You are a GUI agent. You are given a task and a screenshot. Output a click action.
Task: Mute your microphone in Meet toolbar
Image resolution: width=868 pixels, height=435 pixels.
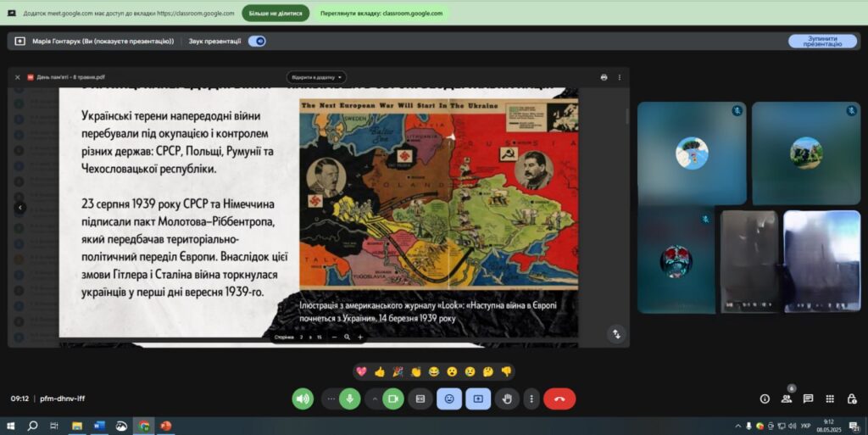349,399
